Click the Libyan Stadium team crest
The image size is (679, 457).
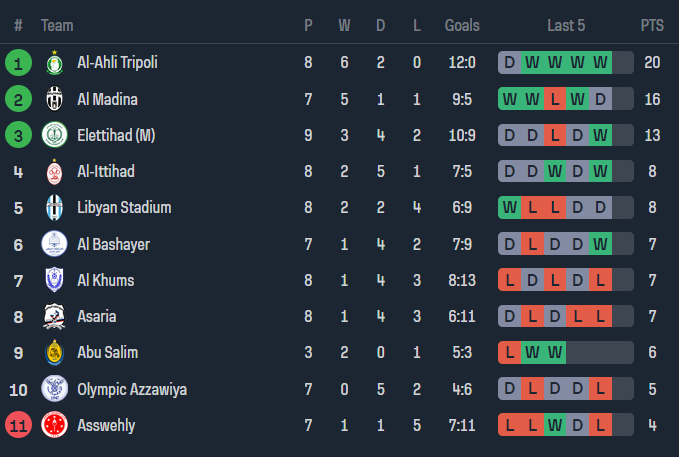click(x=54, y=208)
